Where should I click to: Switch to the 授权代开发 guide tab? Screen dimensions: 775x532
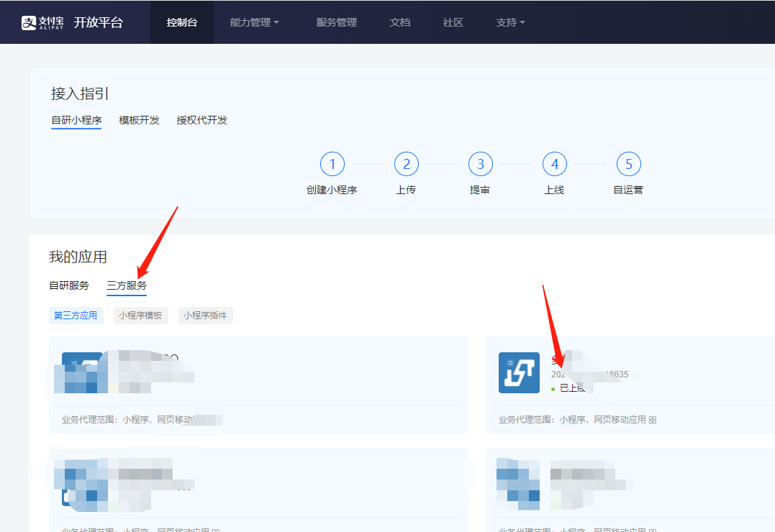click(202, 120)
